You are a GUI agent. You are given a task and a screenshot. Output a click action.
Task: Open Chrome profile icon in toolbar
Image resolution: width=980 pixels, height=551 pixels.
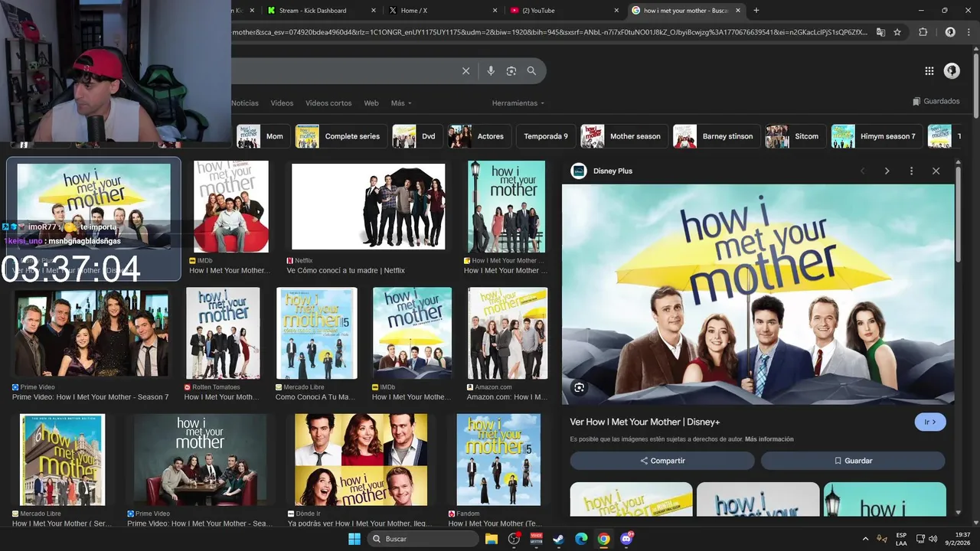pyautogui.click(x=950, y=32)
